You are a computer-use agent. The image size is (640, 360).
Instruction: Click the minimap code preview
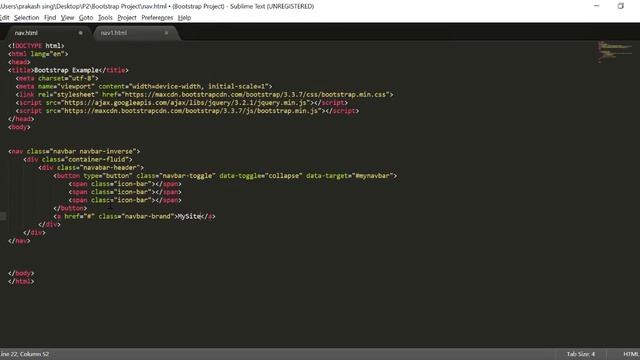click(614, 52)
